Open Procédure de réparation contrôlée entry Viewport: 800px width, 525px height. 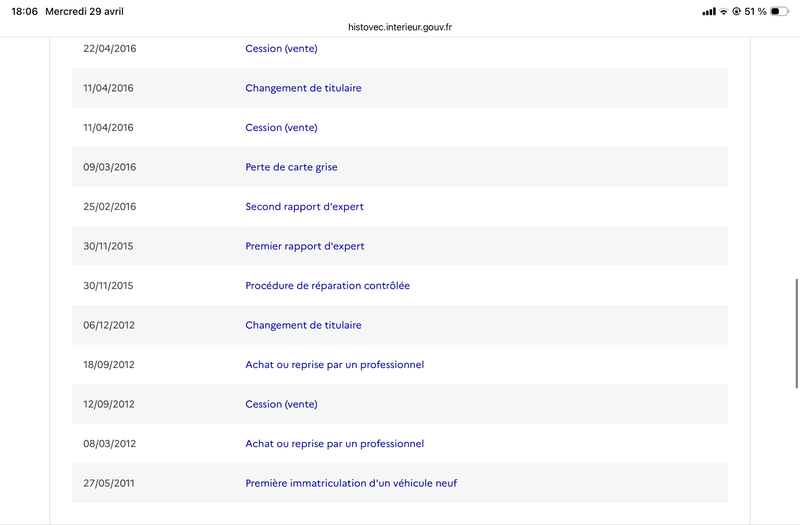click(328, 286)
